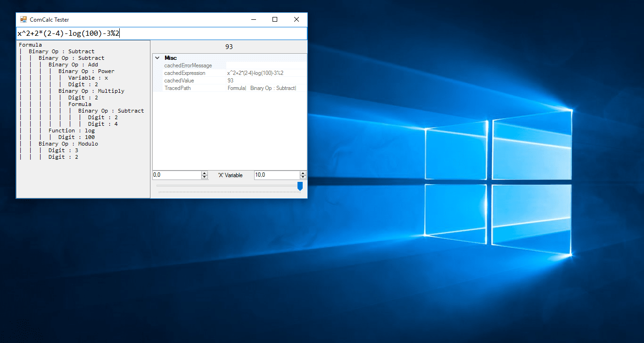This screenshot has height=343, width=644.
Task: Select the cachedExpression property row
Action: [x=230, y=73]
